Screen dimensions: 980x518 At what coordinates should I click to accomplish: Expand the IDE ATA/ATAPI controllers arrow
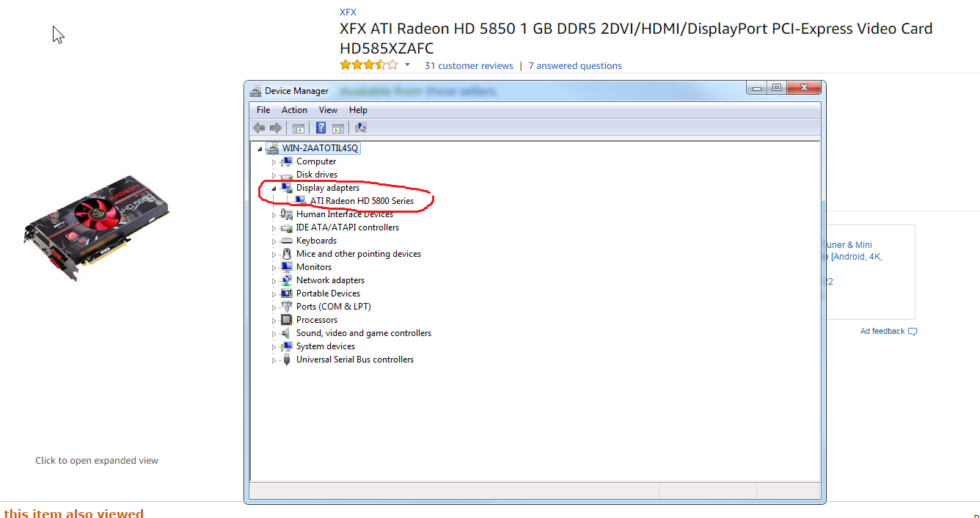(x=274, y=228)
